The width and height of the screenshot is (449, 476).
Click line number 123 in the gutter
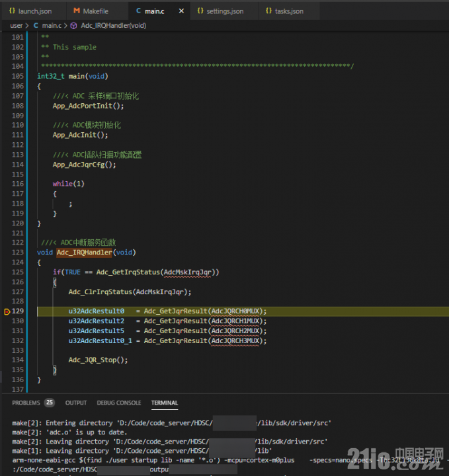18,253
